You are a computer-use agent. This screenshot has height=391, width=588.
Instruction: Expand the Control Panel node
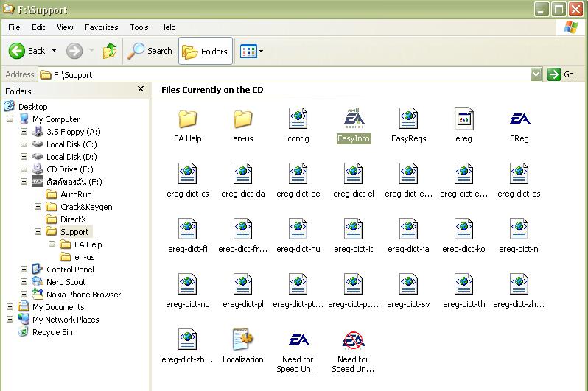[x=24, y=270]
